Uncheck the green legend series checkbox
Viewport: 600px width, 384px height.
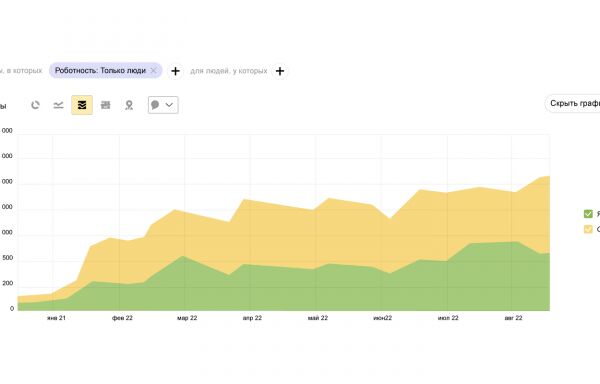click(x=588, y=214)
